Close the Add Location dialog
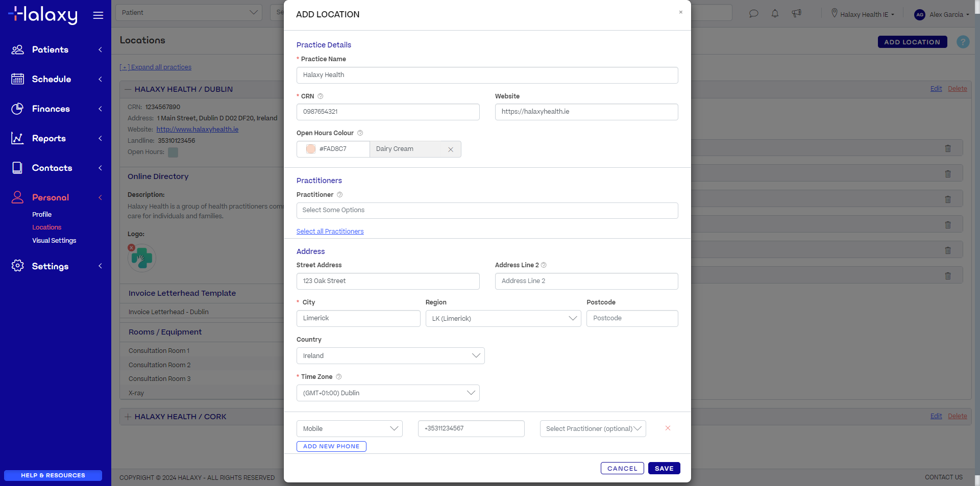Image resolution: width=980 pixels, height=486 pixels. click(680, 12)
